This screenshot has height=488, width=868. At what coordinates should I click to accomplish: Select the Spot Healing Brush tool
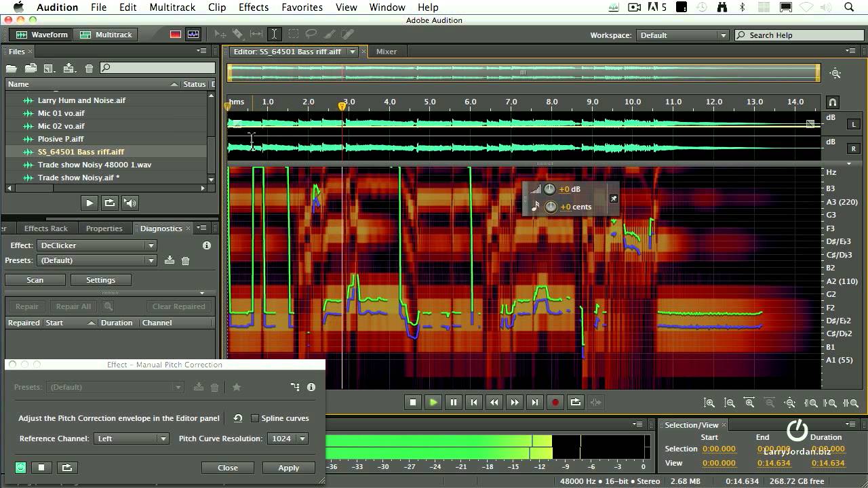click(348, 35)
